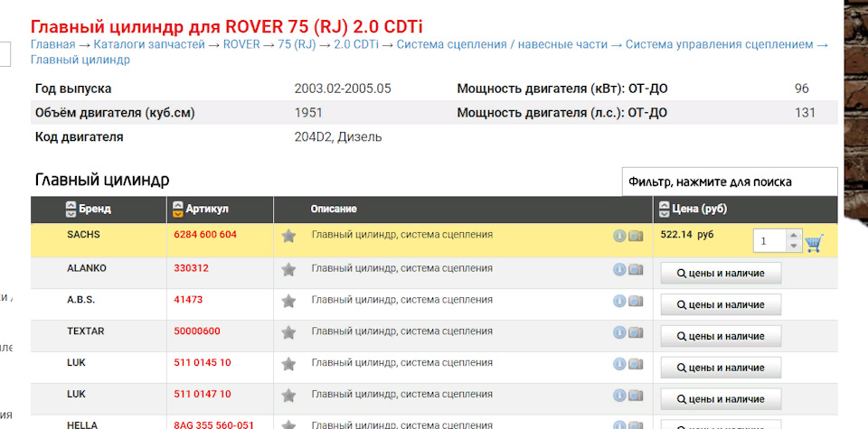This screenshot has width=868, height=429.
Task: Open article 8AG 355 560-051 link
Action: 213,425
